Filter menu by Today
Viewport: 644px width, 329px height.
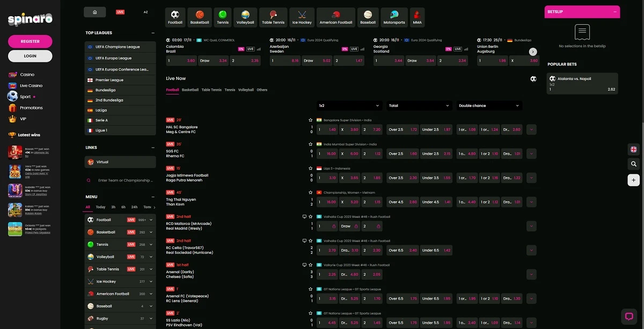(100, 207)
